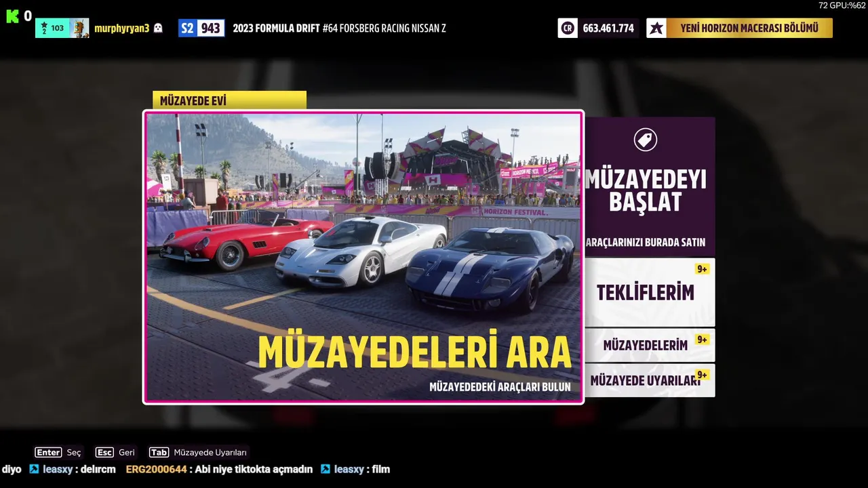Click the badge icon before leasxy : film
The height and width of the screenshot is (488, 868).
click(x=325, y=469)
